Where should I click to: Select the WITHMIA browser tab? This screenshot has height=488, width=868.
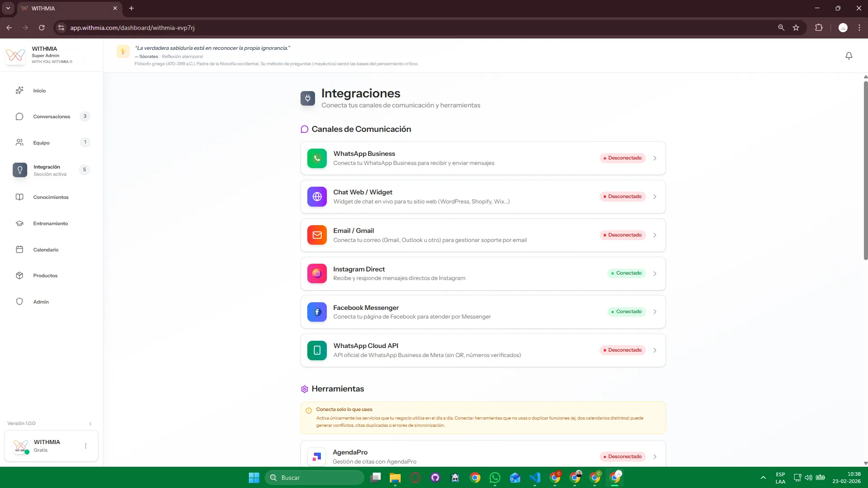[x=63, y=8]
